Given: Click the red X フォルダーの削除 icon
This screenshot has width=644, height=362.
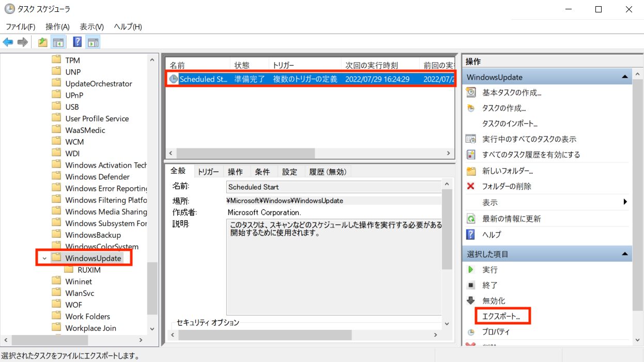Looking at the screenshot, I should 470,186.
